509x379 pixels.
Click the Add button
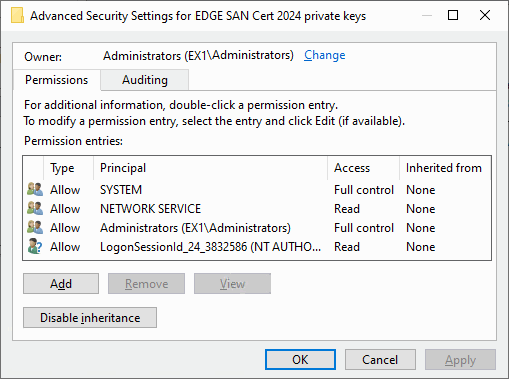pos(61,284)
